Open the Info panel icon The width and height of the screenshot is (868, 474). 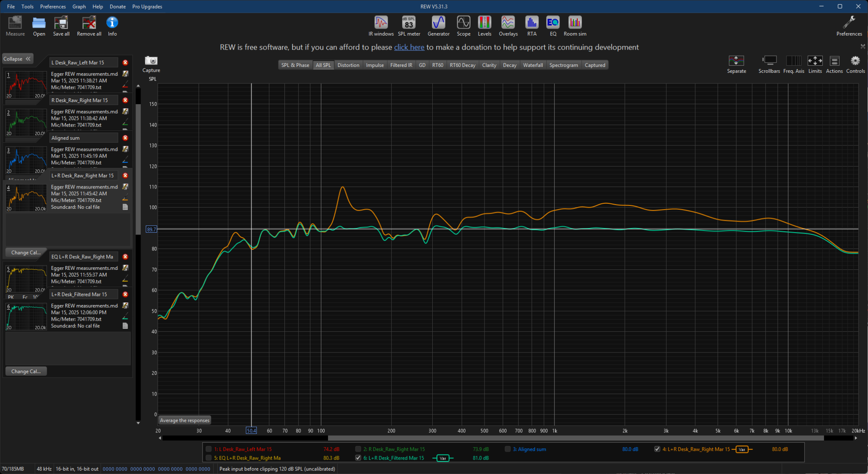click(x=112, y=26)
